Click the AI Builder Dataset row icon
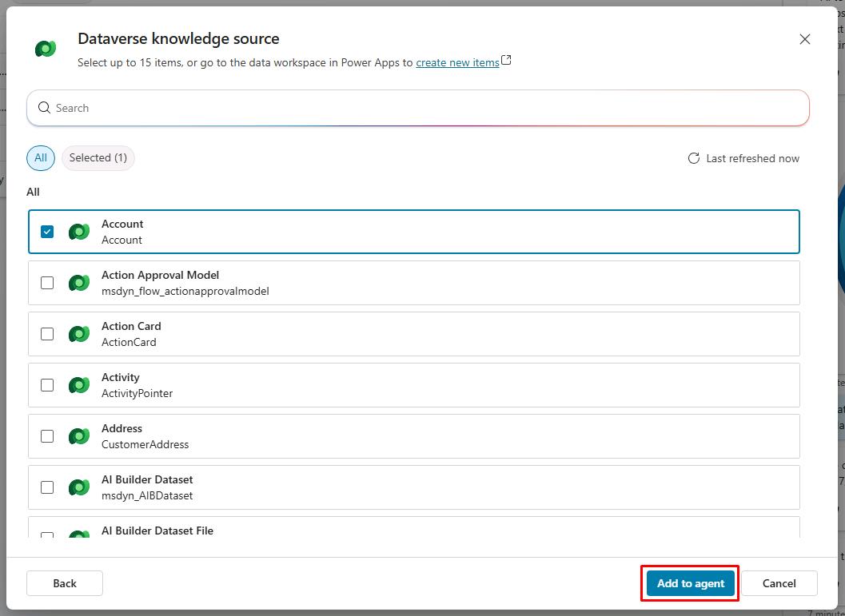The height and width of the screenshot is (616, 845). (x=78, y=487)
